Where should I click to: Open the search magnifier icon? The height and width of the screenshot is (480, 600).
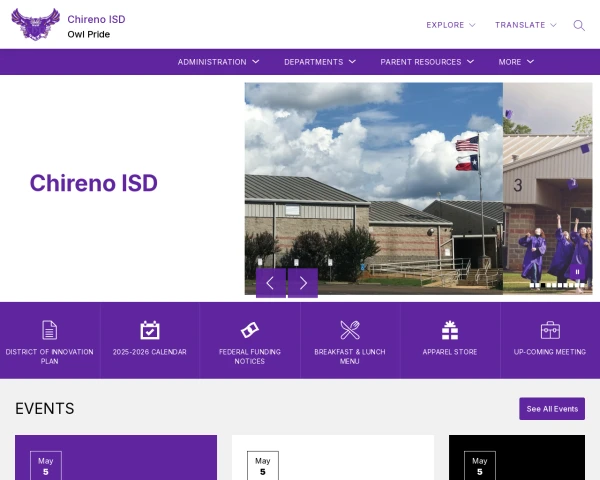click(x=579, y=25)
